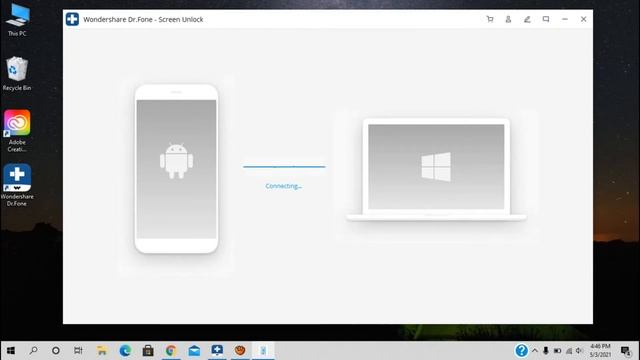Screen dimensions: 640x360
Task: Click the title Wondershare Dr.Fone - Screen Unlock
Action: [143, 19]
